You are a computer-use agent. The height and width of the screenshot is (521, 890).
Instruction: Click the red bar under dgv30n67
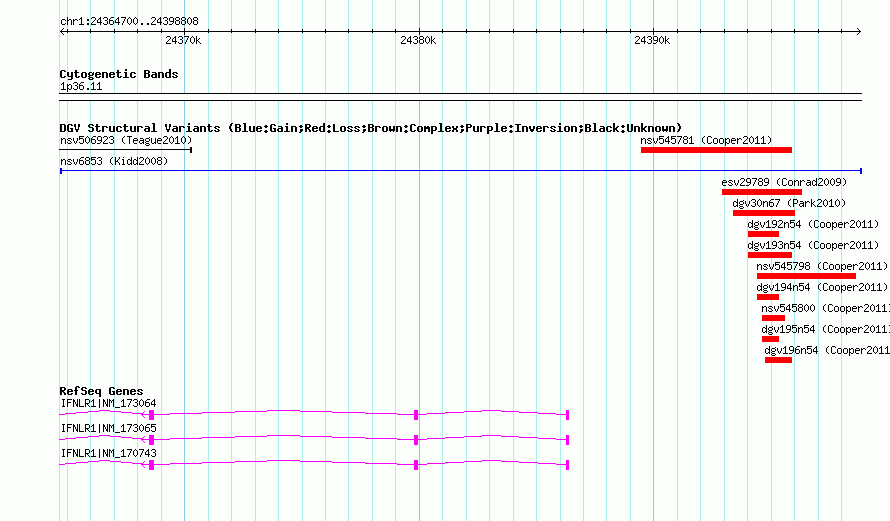[x=763, y=213]
